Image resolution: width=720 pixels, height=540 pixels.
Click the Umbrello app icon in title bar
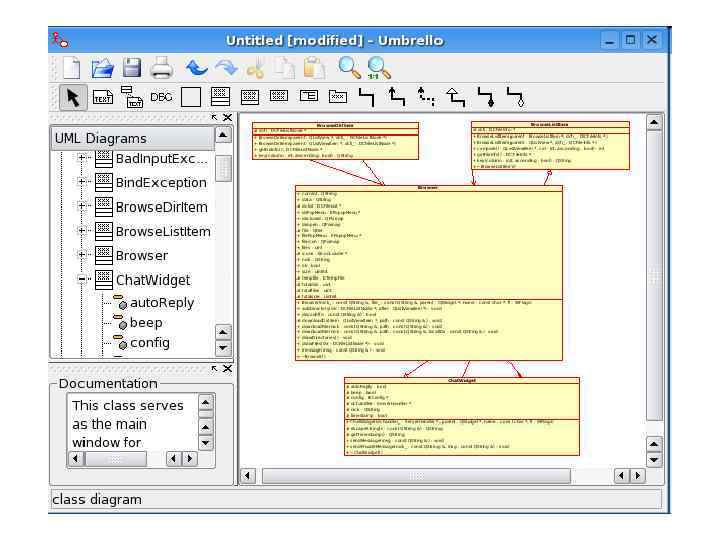pyautogui.click(x=60, y=40)
